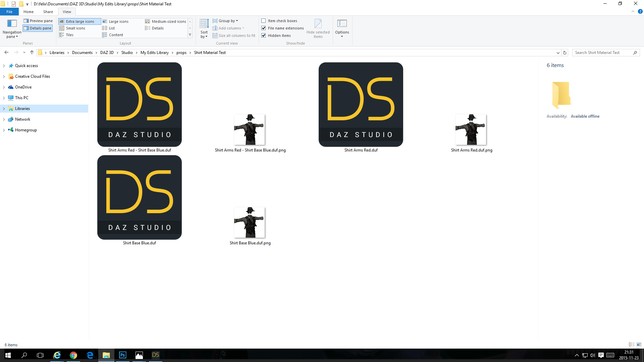Uncheck Hidden items option
This screenshot has height=362, width=644.
(x=264, y=36)
